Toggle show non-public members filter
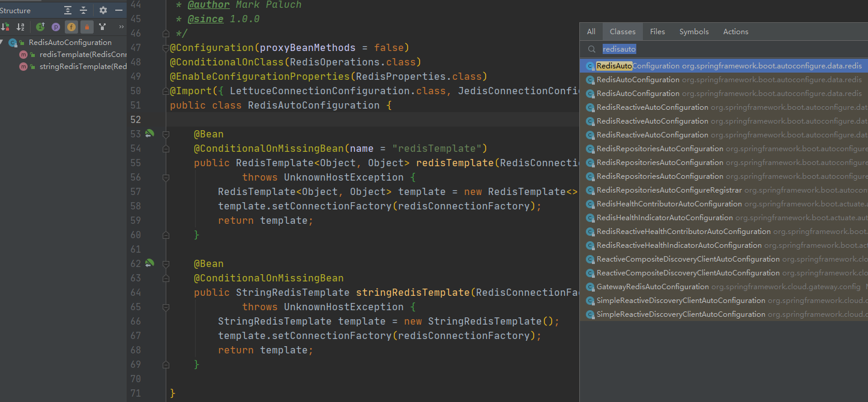The height and width of the screenshot is (402, 868). point(87,26)
